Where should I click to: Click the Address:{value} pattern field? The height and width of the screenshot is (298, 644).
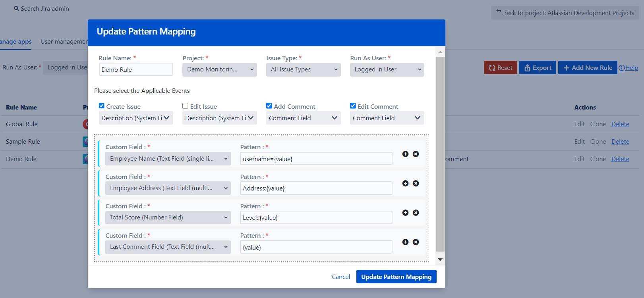click(316, 188)
